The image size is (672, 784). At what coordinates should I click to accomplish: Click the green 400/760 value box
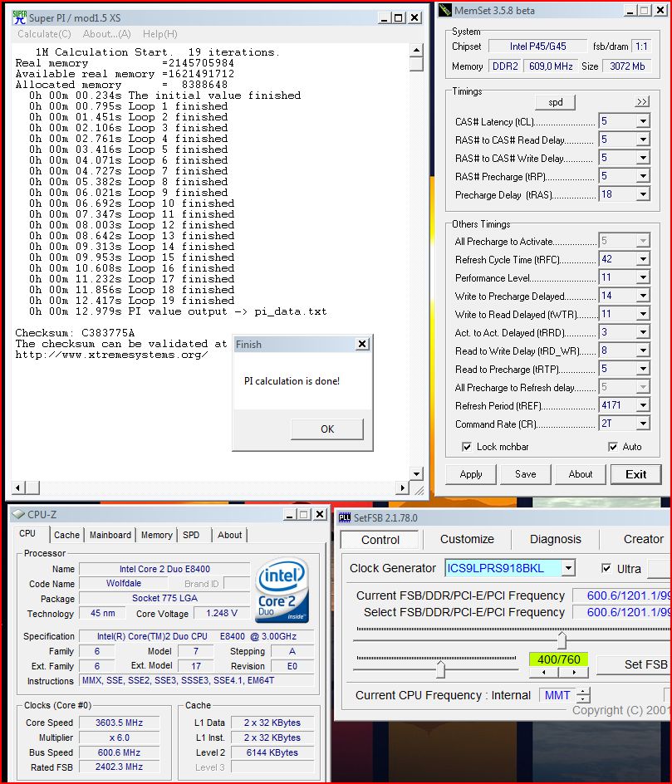point(558,659)
